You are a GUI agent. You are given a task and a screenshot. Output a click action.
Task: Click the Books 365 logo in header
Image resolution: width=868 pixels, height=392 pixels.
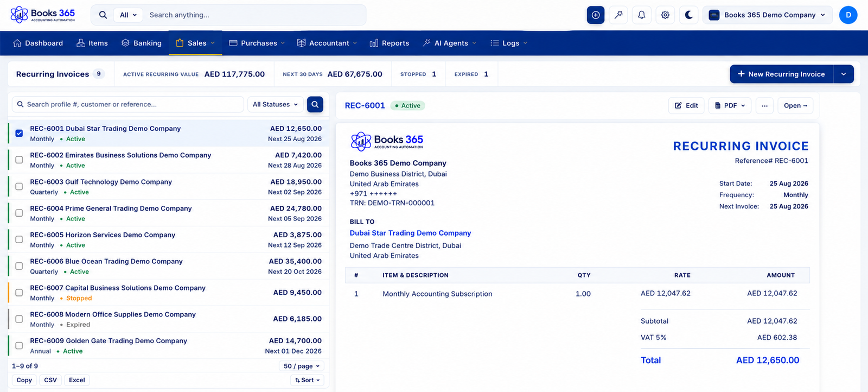[x=43, y=15]
